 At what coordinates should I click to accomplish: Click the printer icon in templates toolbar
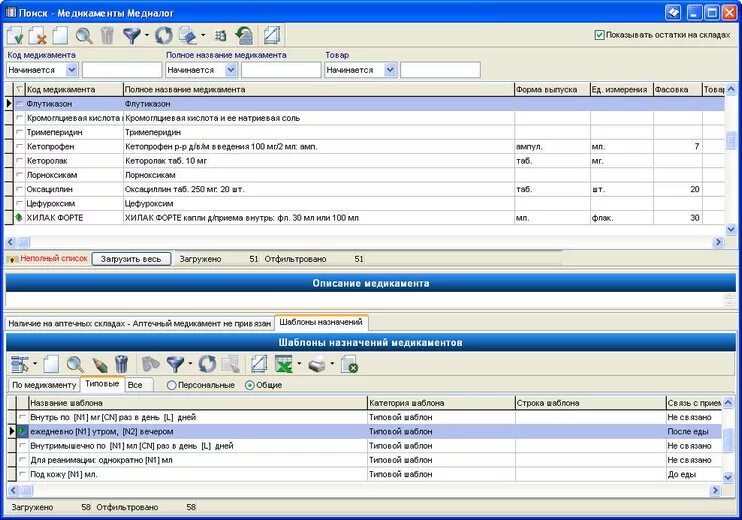[317, 364]
